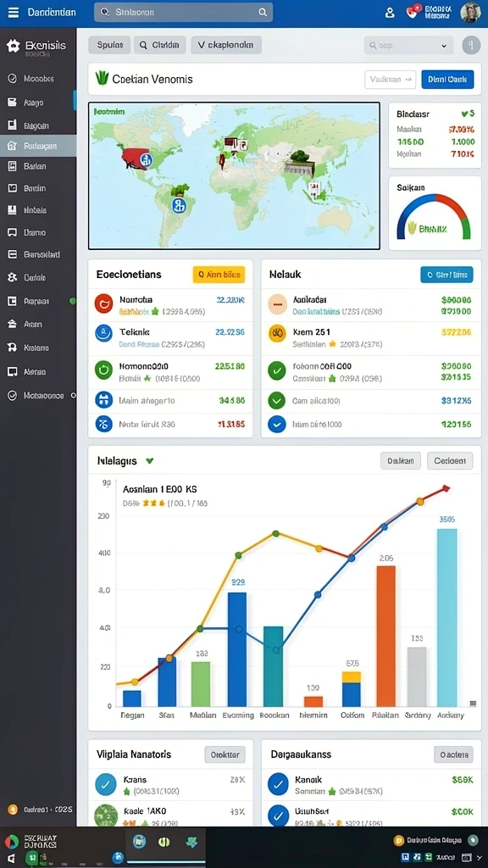488x868 pixels.
Task: Click the gear icon next to Ekenisils
Action: click(x=13, y=46)
